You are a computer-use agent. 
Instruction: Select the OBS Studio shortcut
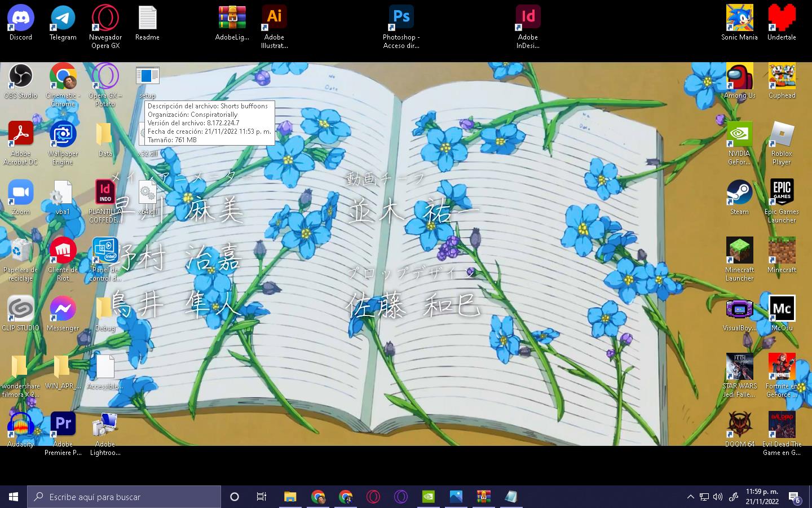[x=21, y=76]
